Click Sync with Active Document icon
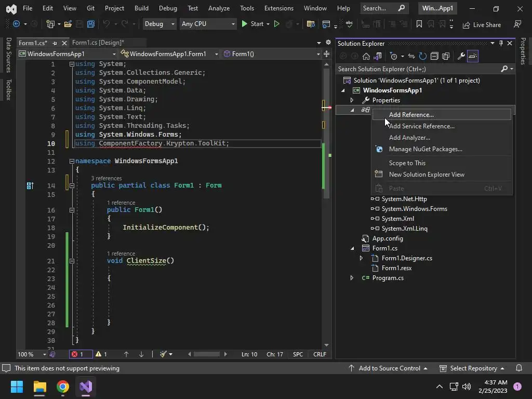Image resolution: width=532 pixels, height=399 pixels. [411, 56]
